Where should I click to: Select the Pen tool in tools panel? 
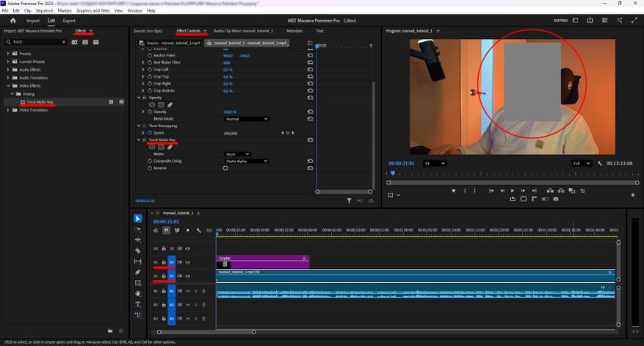tap(138, 272)
